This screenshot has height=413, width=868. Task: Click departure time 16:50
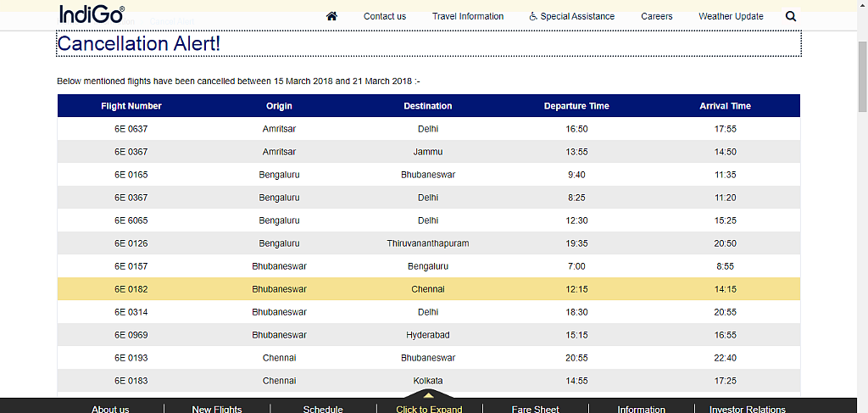(x=576, y=129)
